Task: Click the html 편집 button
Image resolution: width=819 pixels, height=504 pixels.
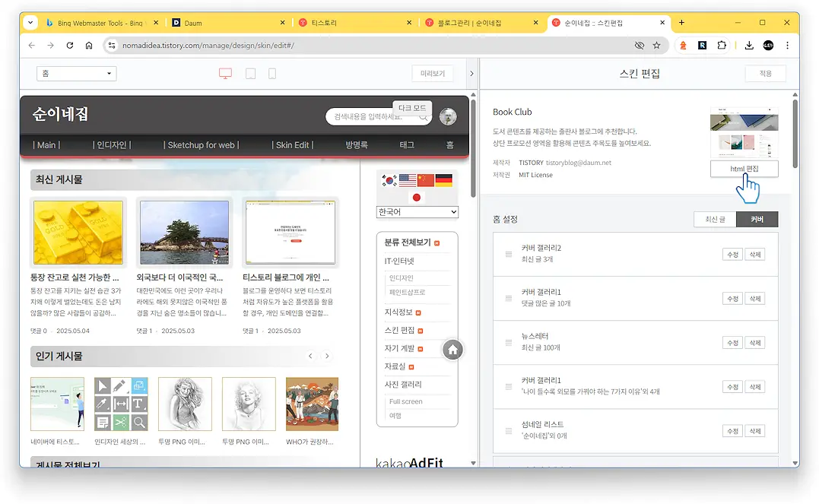Action: click(x=744, y=168)
